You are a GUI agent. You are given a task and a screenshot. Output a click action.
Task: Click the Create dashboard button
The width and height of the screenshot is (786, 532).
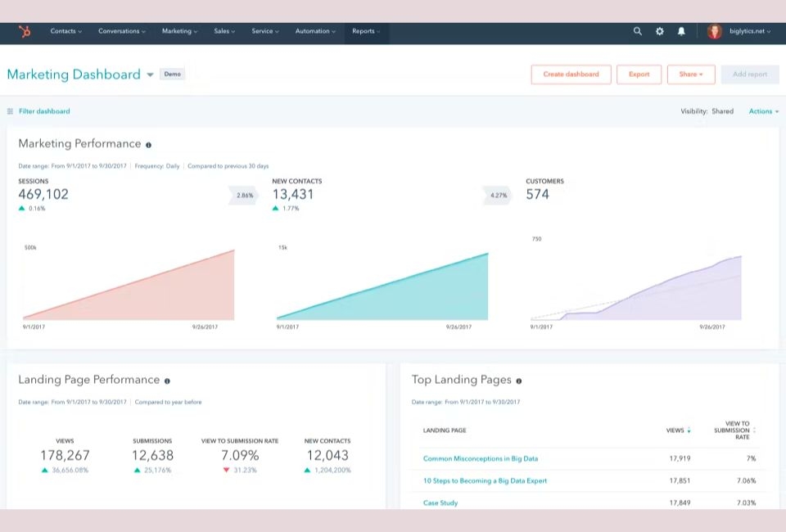(570, 74)
